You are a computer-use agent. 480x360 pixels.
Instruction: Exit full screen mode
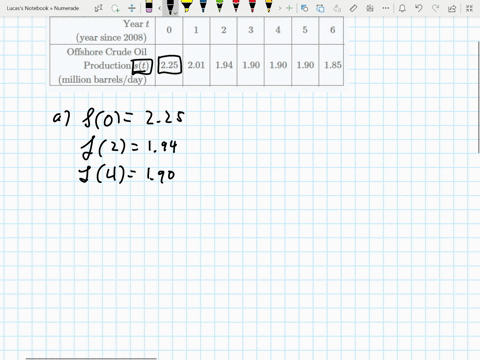click(469, 8)
